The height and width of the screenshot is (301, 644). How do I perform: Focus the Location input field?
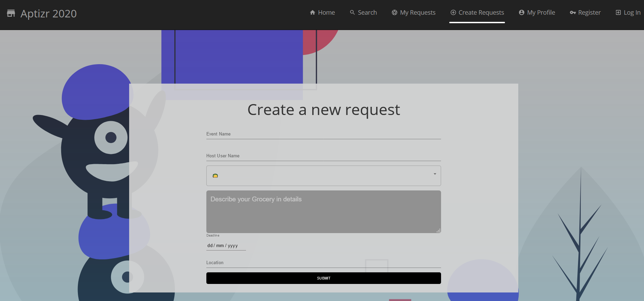click(x=324, y=263)
